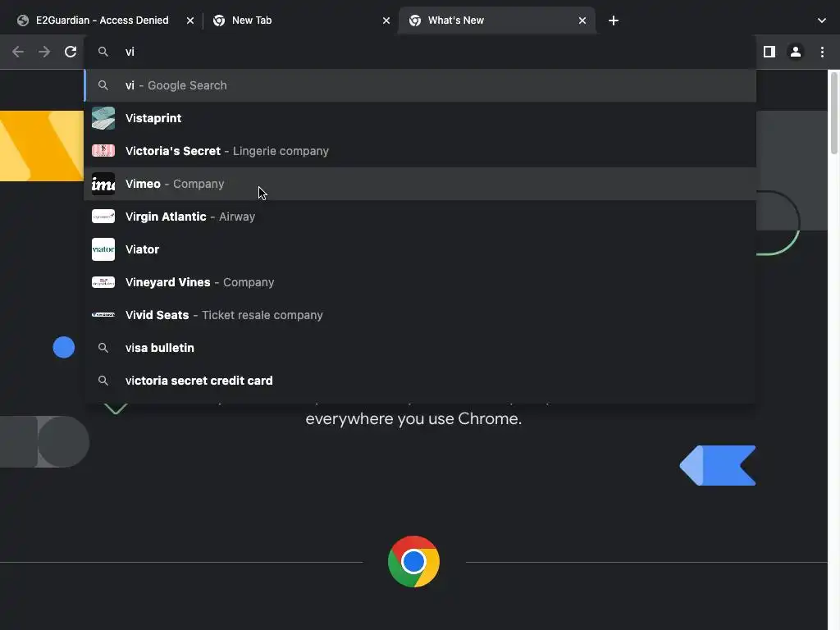This screenshot has width=840, height=630.
Task: Pick 'victoria secret credit card' suggestion
Action: click(x=420, y=381)
